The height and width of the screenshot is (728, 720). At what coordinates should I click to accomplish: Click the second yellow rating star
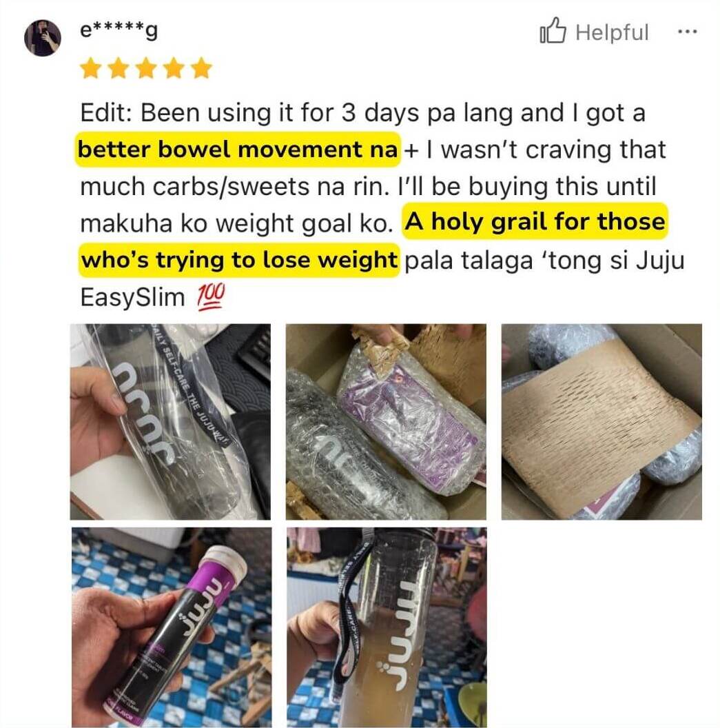coord(119,68)
